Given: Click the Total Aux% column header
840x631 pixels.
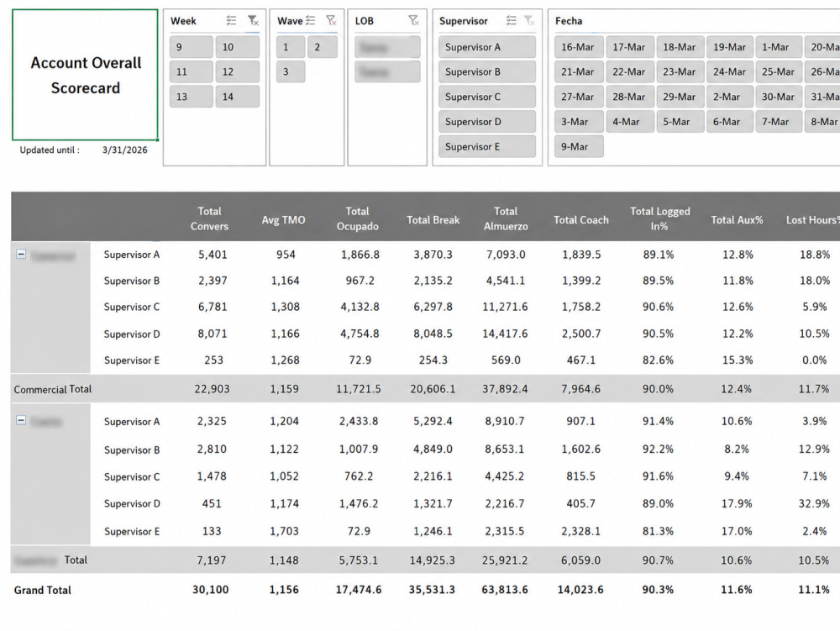Looking at the screenshot, I should pyautogui.click(x=737, y=219).
